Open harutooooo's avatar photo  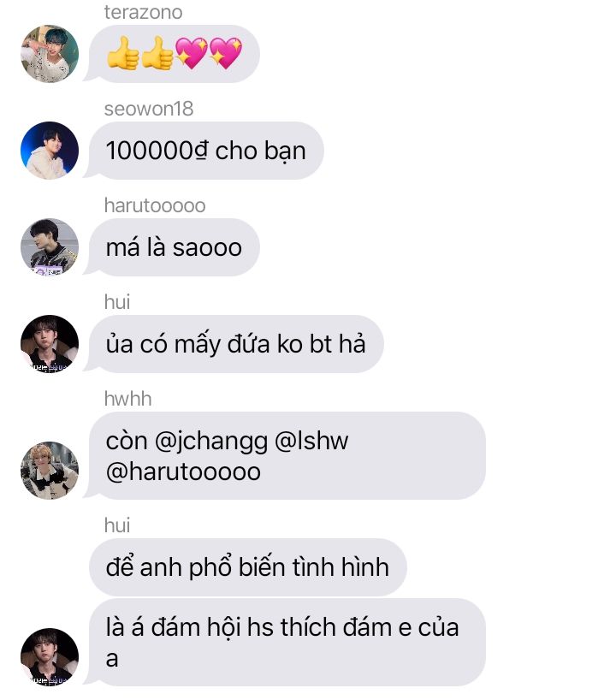[50, 246]
